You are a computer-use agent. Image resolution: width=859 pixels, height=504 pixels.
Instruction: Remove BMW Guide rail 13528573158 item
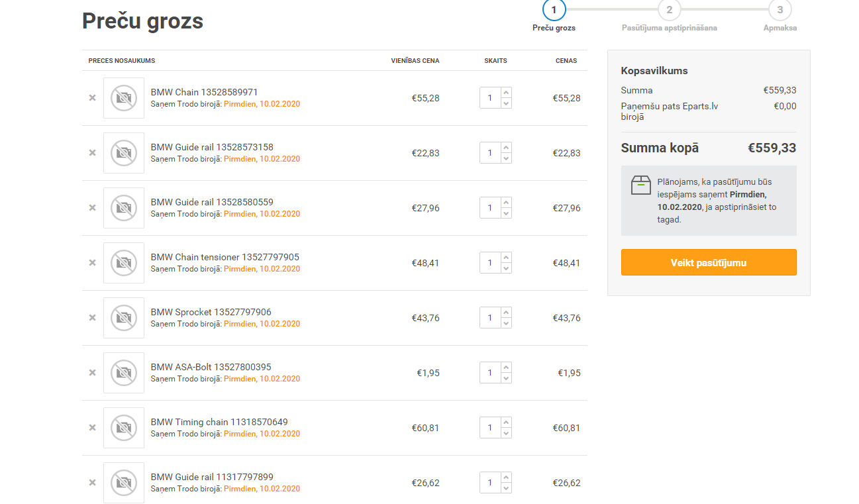[93, 153]
